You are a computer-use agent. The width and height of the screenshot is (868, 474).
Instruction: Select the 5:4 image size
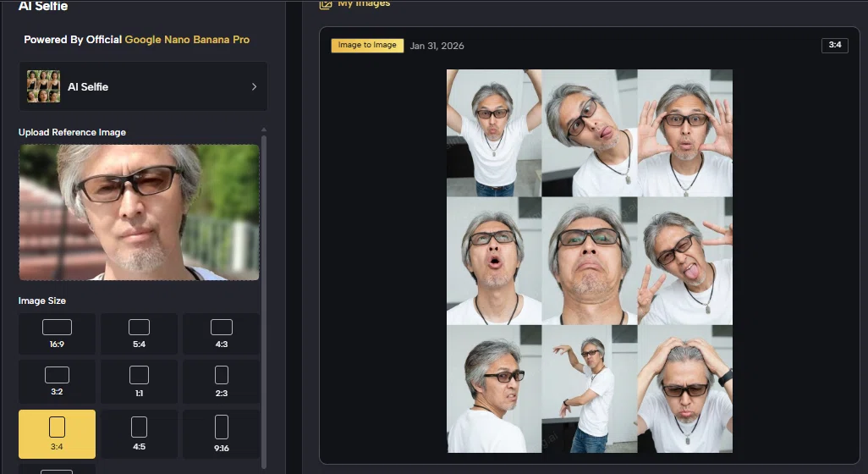139,333
